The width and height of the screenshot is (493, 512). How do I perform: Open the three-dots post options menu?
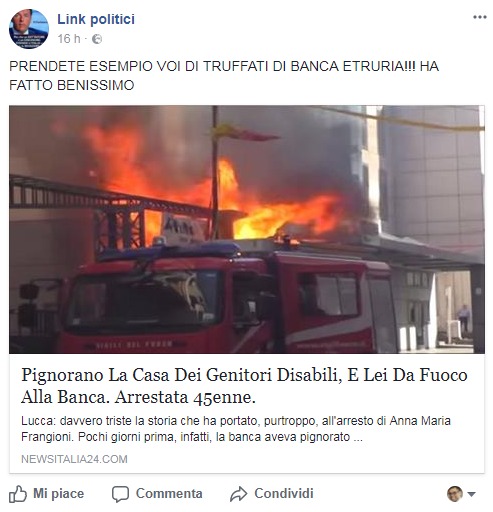(x=480, y=17)
